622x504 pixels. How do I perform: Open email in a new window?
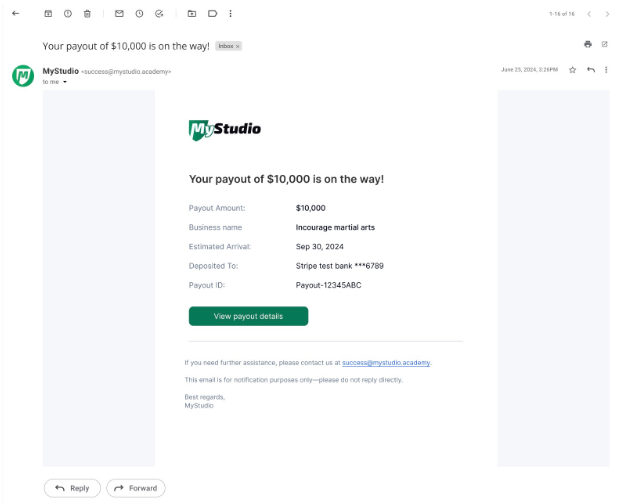605,44
